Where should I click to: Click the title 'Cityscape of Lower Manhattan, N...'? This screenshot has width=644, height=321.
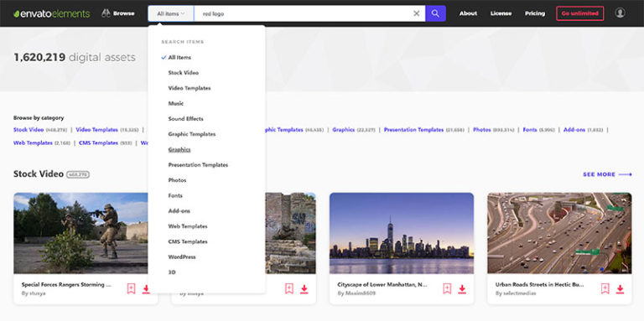[382, 284]
